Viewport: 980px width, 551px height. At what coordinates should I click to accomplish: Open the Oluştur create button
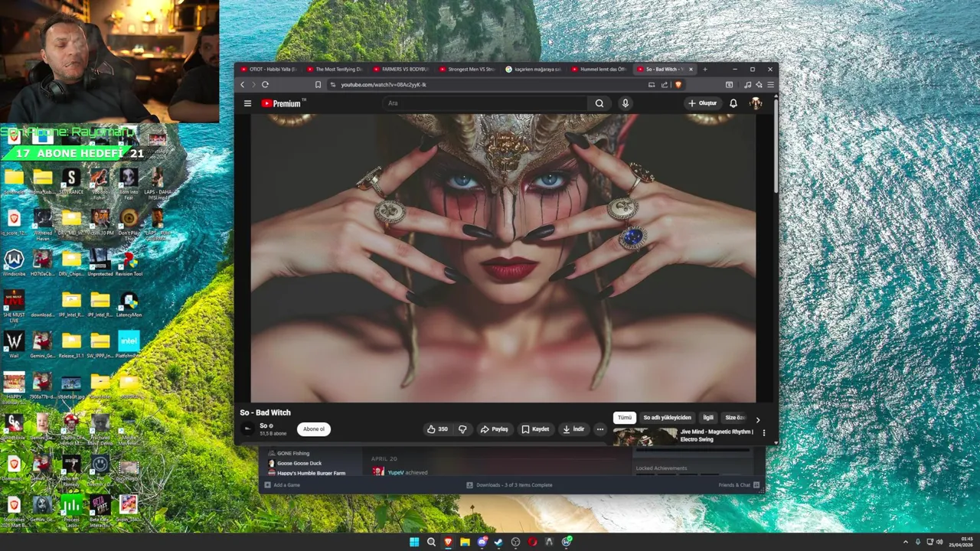[x=703, y=103]
